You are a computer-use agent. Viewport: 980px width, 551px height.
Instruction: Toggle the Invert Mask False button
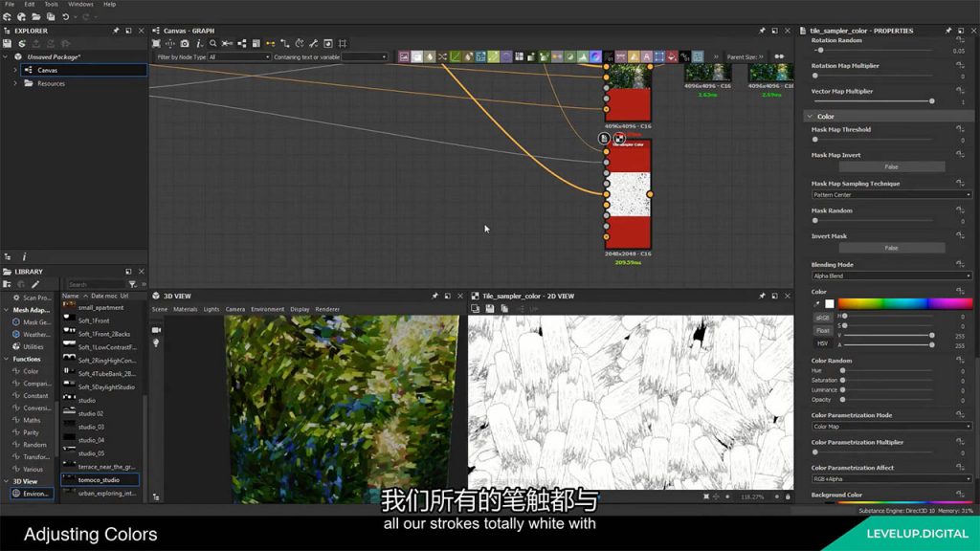click(891, 248)
